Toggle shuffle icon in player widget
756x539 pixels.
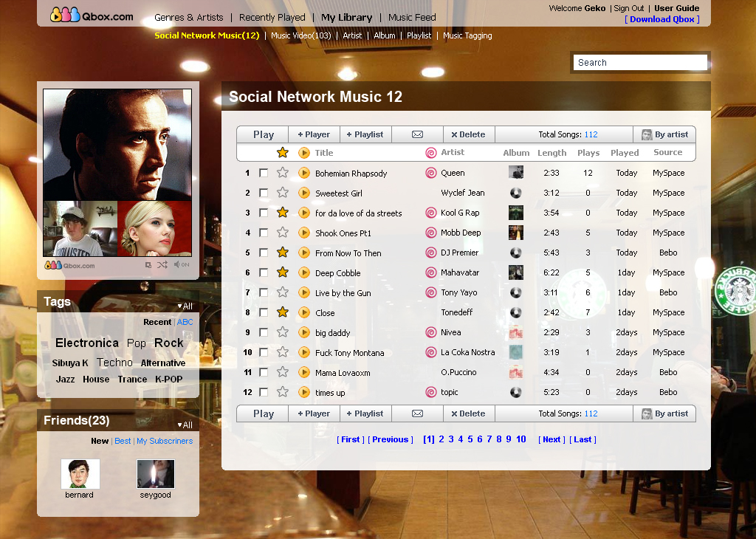pos(162,264)
